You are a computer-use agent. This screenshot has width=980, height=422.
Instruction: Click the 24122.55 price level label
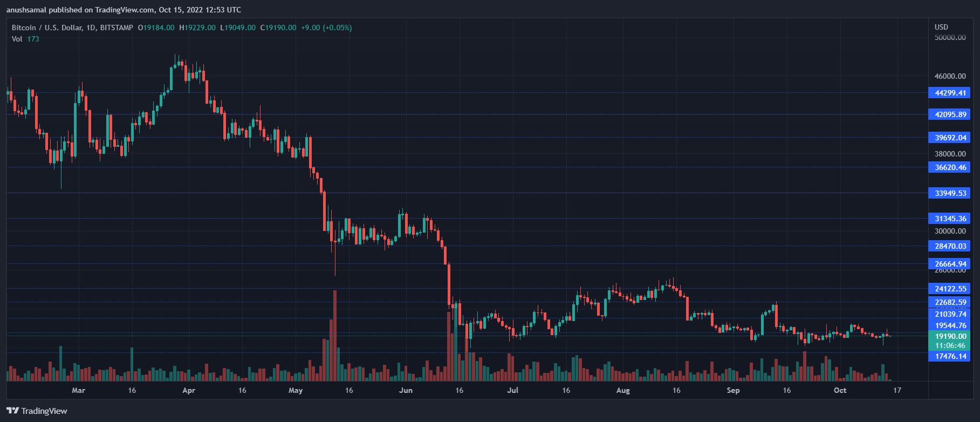[950, 289]
